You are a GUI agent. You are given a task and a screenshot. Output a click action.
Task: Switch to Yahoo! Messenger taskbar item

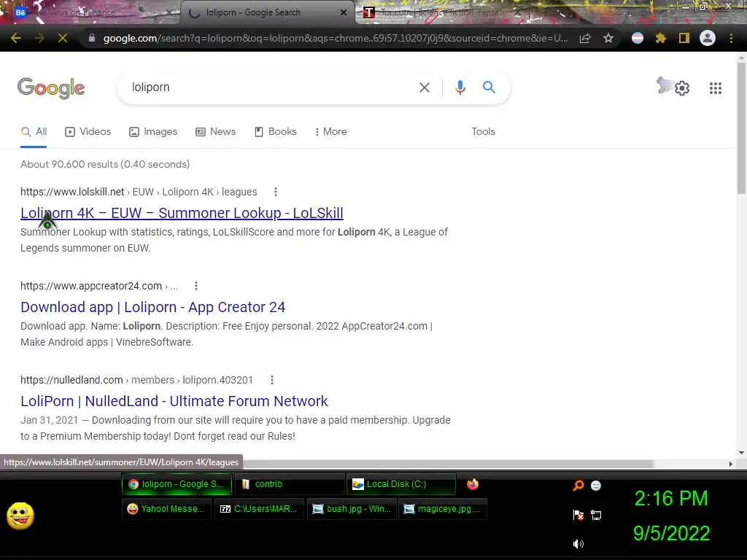(166, 509)
